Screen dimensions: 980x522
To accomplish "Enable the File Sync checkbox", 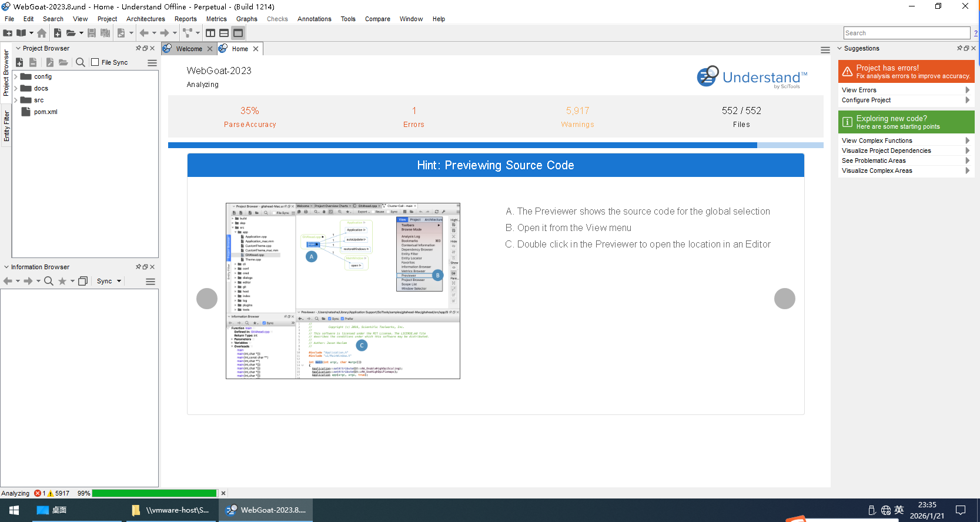I will [x=95, y=62].
